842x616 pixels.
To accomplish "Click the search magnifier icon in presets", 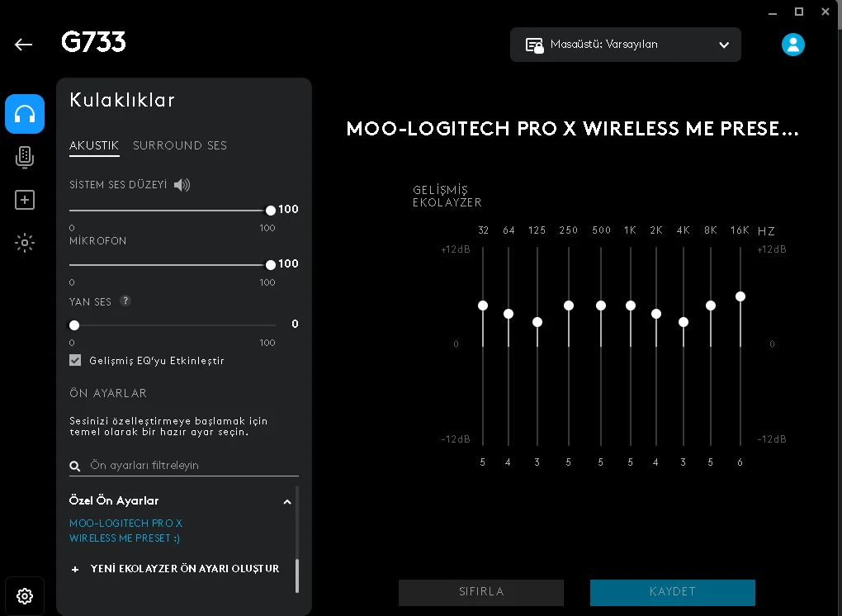I will 75,467.
